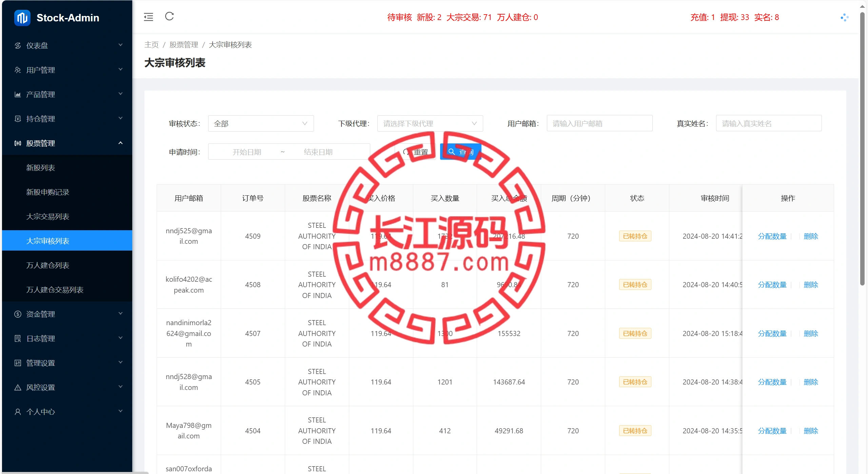Click the 开始日期 date field
868x474 pixels.
tap(247, 152)
